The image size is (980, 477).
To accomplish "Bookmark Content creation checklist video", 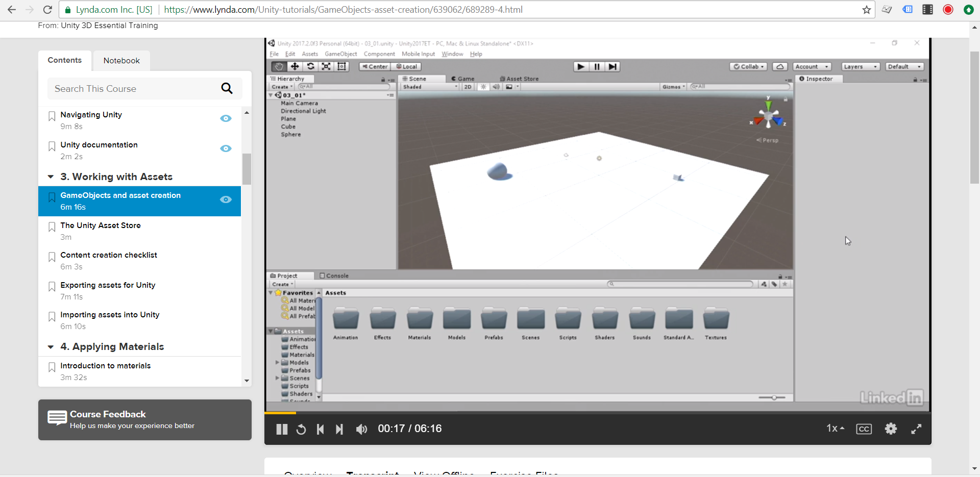I will [52, 257].
